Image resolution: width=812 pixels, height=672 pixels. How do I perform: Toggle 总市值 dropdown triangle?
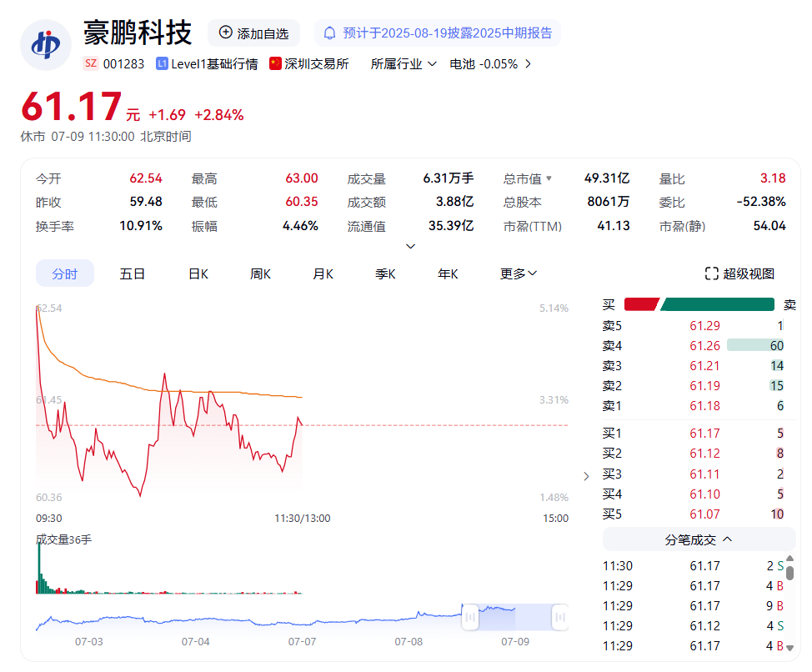click(x=549, y=178)
